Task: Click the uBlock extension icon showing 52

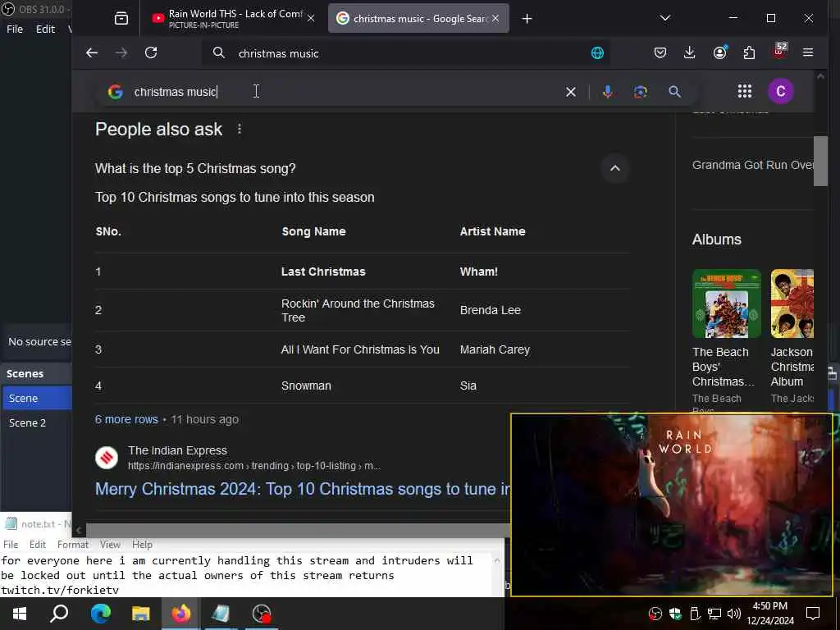Action: (779, 51)
